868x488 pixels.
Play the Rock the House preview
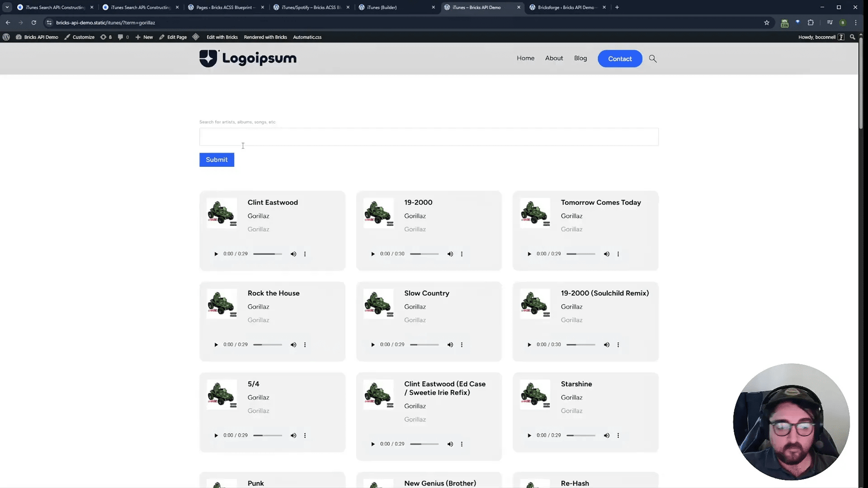[x=216, y=345]
